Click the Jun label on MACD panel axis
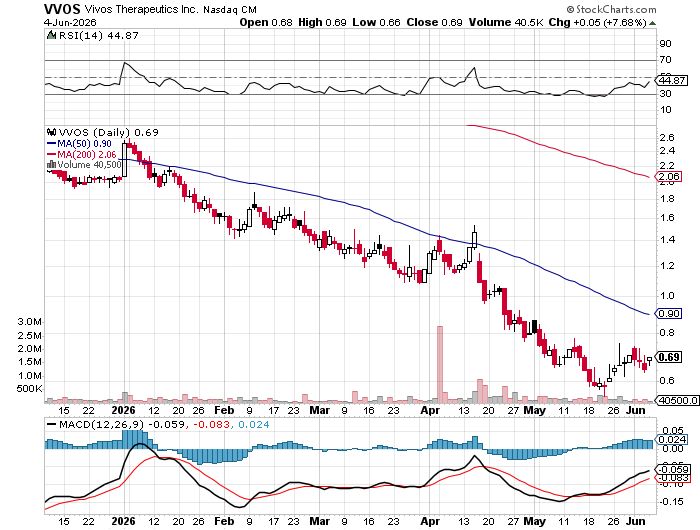700x530 pixels. point(636,521)
